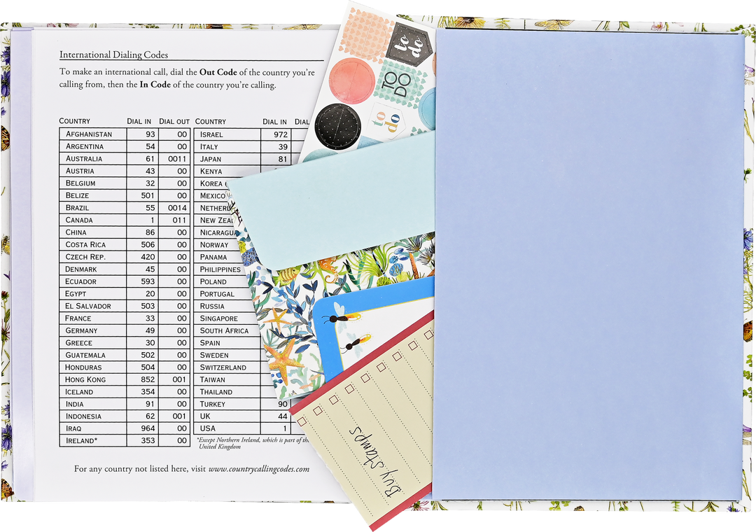Click the dark hexagon "to do" sticker
This screenshot has width=756, height=532.
tap(409, 44)
